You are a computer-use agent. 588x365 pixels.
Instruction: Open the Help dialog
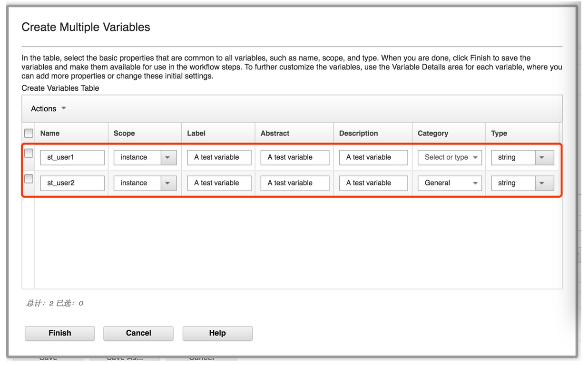click(x=217, y=333)
